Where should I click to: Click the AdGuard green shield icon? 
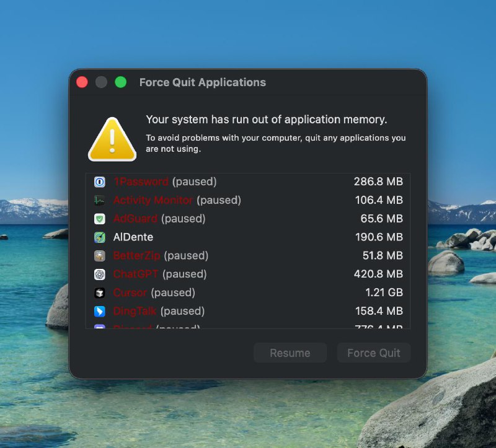point(99,219)
